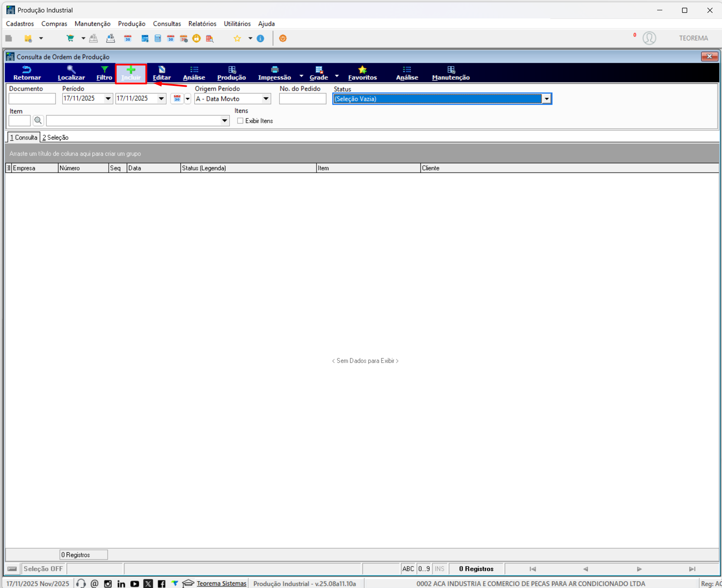Click the orange power icon
The height and width of the screenshot is (588, 722).
(x=283, y=38)
